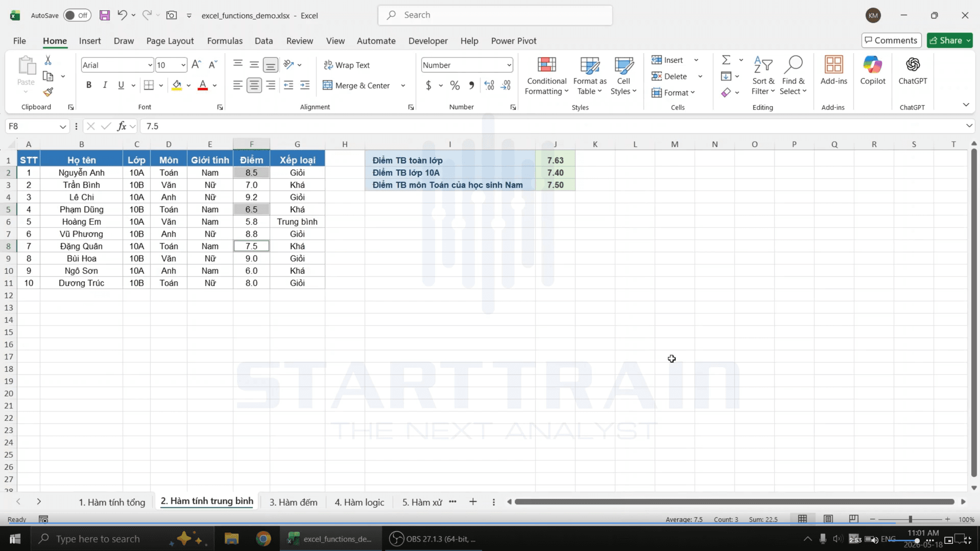980x551 pixels.
Task: Click the Search box in title bar
Action: [x=495, y=15]
